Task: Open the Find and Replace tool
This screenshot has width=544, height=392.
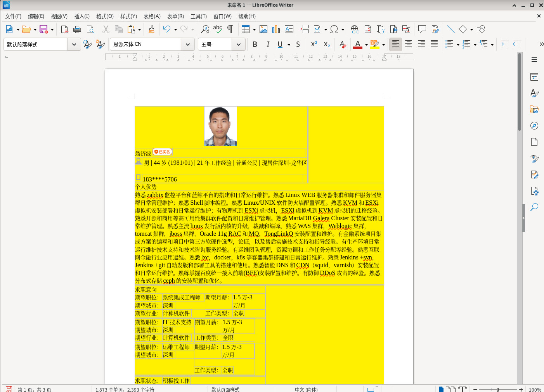Action: pos(205,29)
